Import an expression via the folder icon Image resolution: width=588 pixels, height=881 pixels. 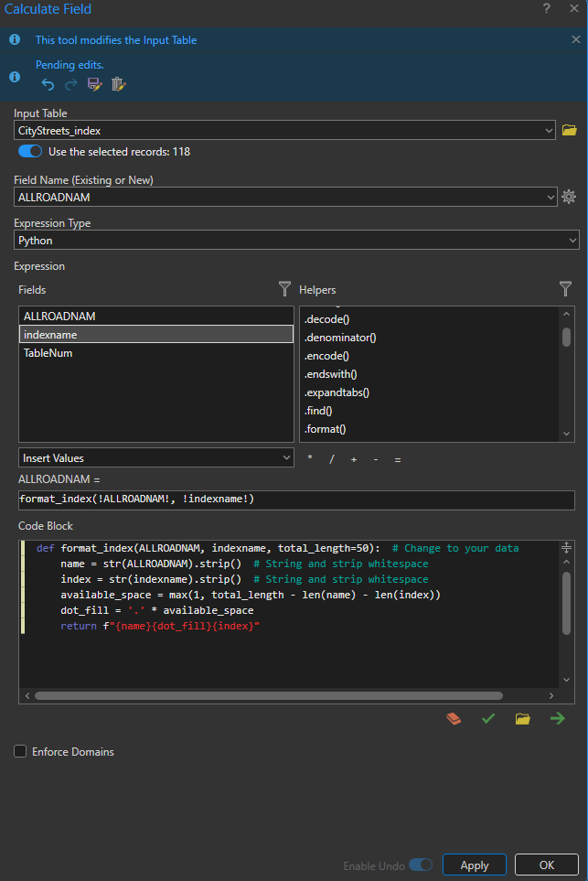click(x=523, y=718)
